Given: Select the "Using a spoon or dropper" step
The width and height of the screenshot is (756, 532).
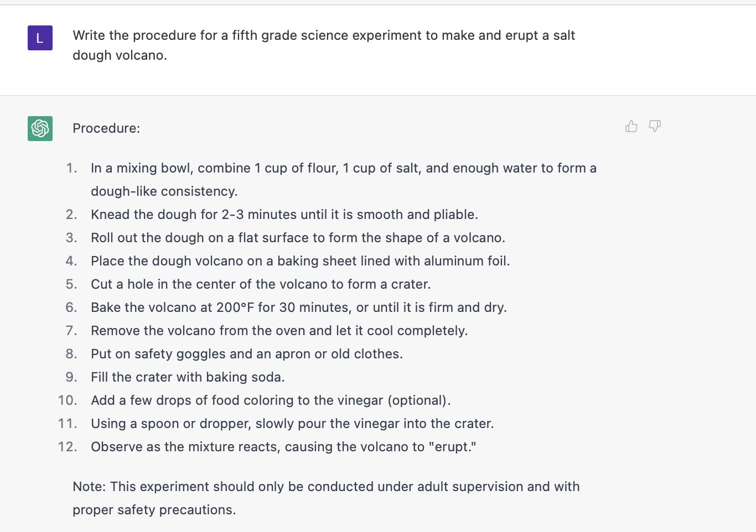Looking at the screenshot, I should click(292, 424).
